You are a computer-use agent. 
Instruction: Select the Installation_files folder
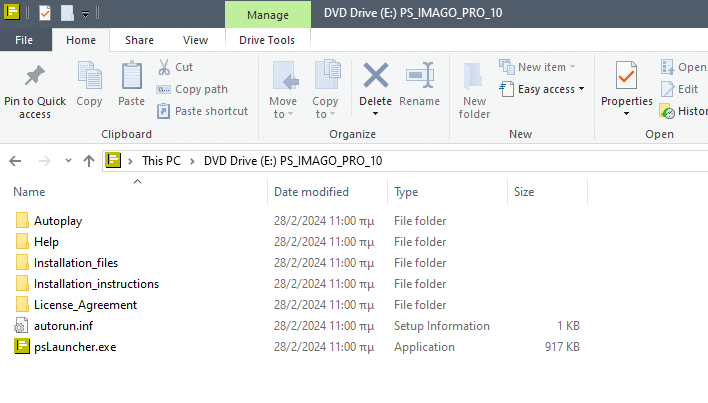click(x=76, y=263)
